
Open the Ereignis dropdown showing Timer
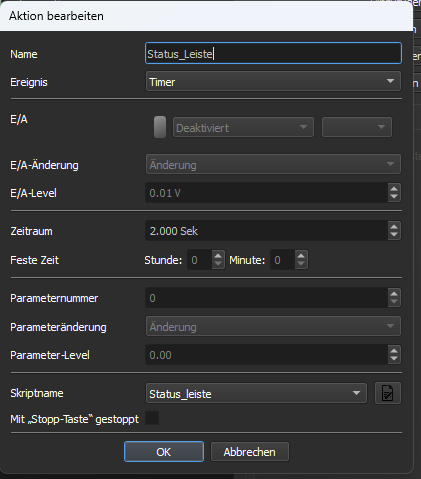pyautogui.click(x=273, y=81)
